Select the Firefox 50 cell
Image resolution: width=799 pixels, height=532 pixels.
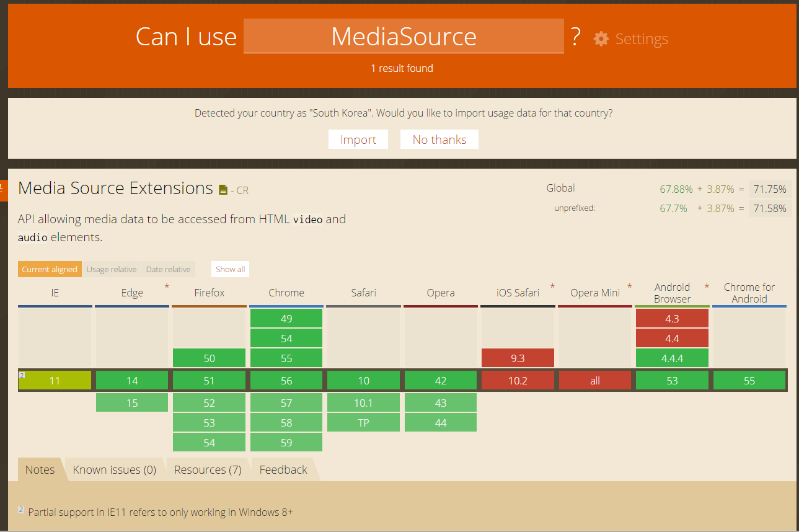(x=210, y=358)
